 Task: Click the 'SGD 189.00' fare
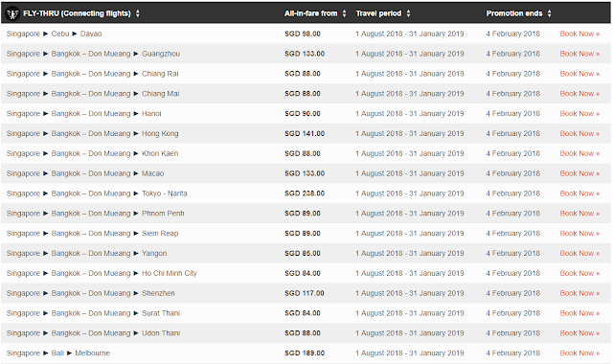click(x=305, y=353)
